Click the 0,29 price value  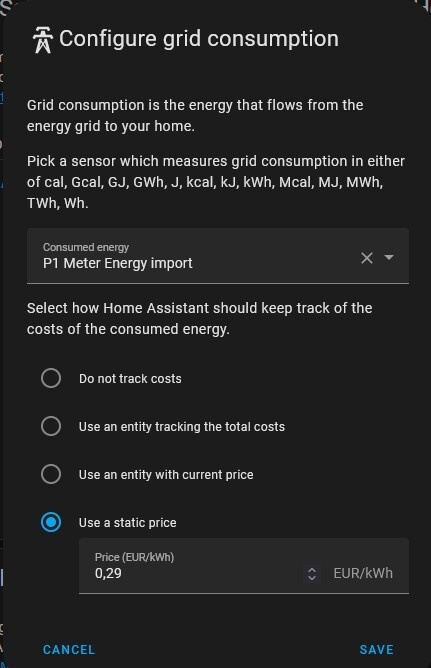click(108, 573)
